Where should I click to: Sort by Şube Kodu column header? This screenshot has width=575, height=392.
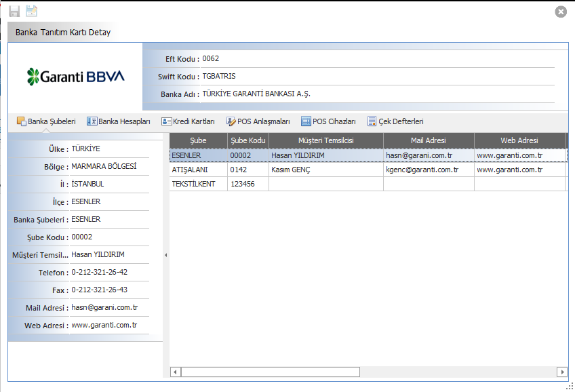click(x=248, y=140)
